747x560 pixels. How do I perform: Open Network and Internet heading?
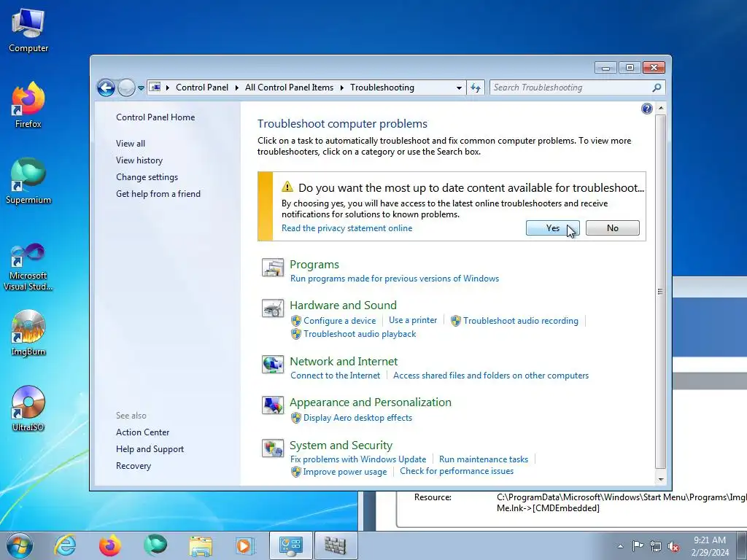click(344, 362)
